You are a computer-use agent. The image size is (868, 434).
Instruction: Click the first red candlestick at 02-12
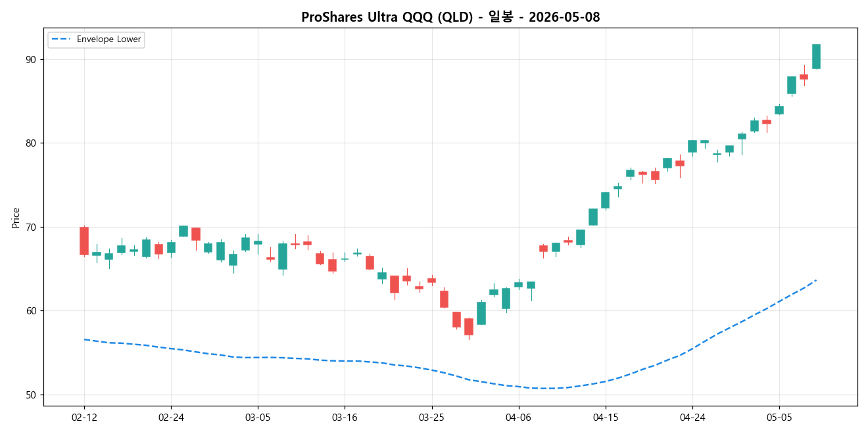[x=84, y=241]
